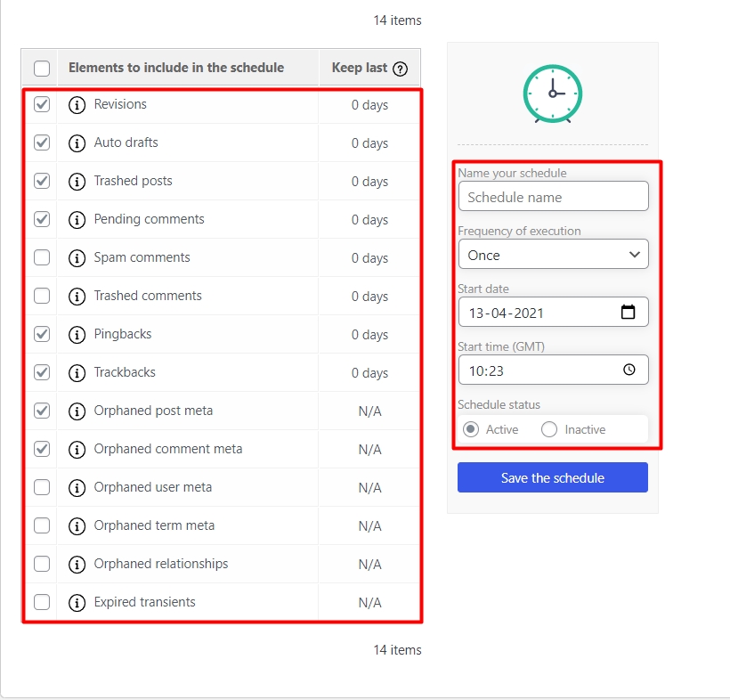The height and width of the screenshot is (700, 730).
Task: Uncheck the Orphaned post meta checkbox
Action: coord(42,411)
